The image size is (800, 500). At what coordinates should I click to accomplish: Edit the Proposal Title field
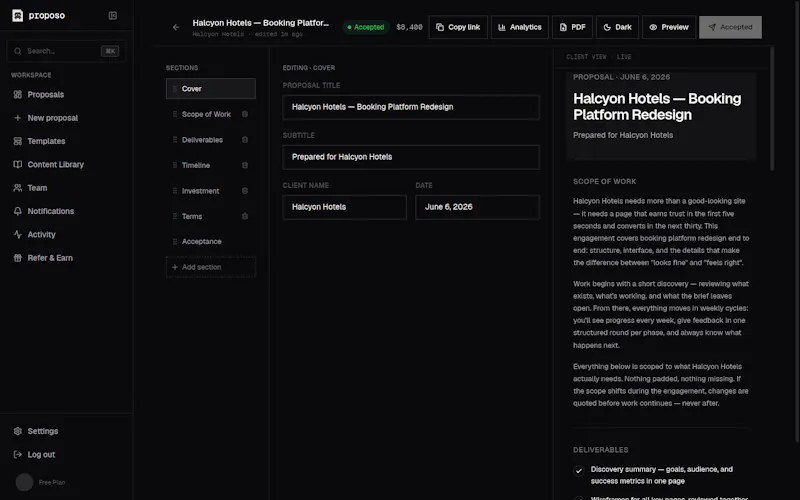pyautogui.click(x=411, y=107)
